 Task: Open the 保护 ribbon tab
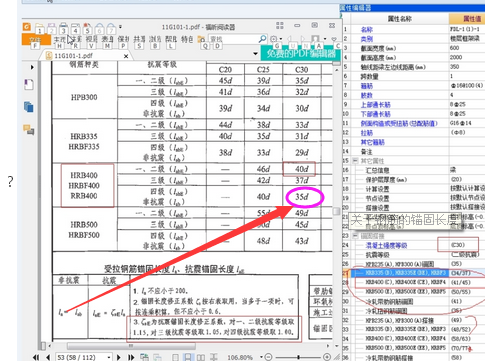tap(123, 39)
